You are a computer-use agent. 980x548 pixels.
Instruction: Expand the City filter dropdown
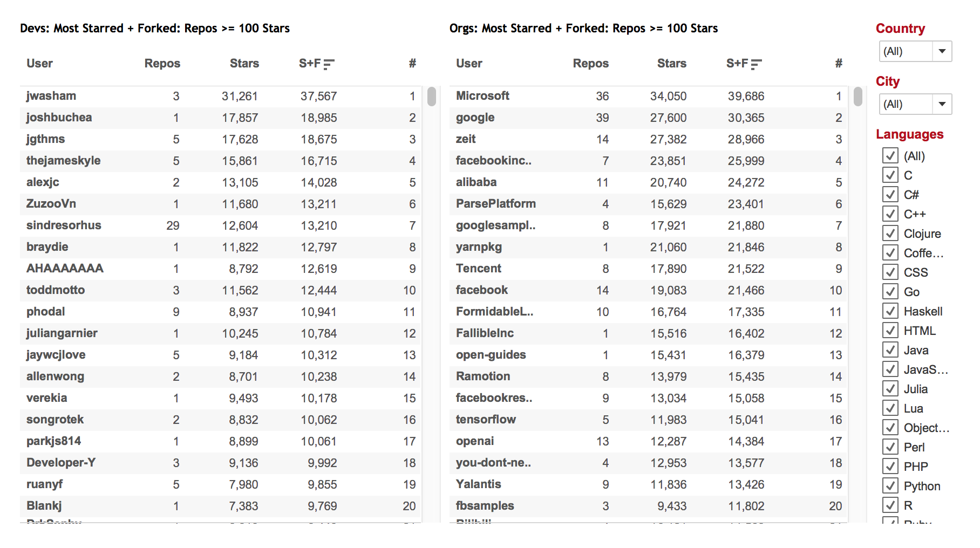(x=942, y=105)
